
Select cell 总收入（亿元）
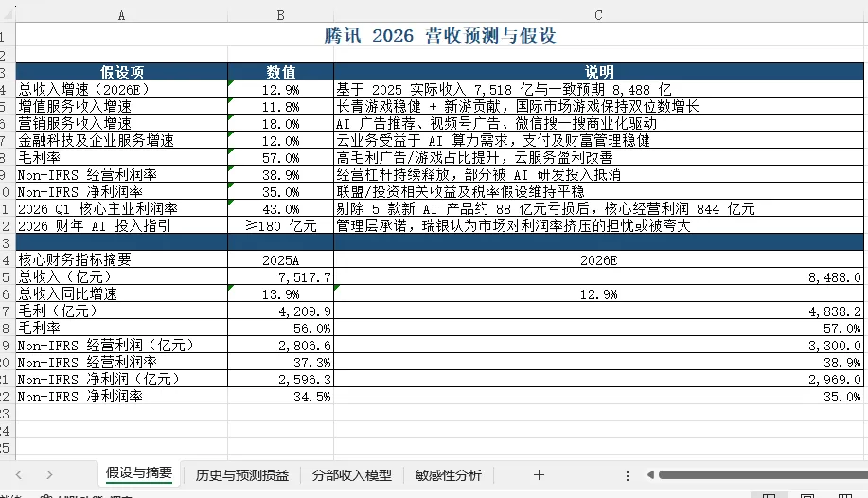click(x=122, y=277)
